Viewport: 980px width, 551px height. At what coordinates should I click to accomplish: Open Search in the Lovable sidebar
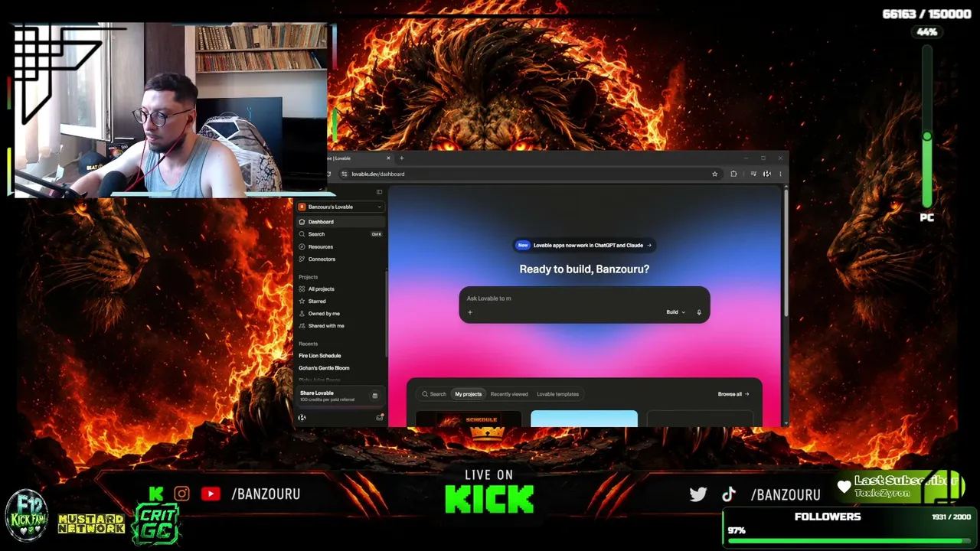click(340, 234)
